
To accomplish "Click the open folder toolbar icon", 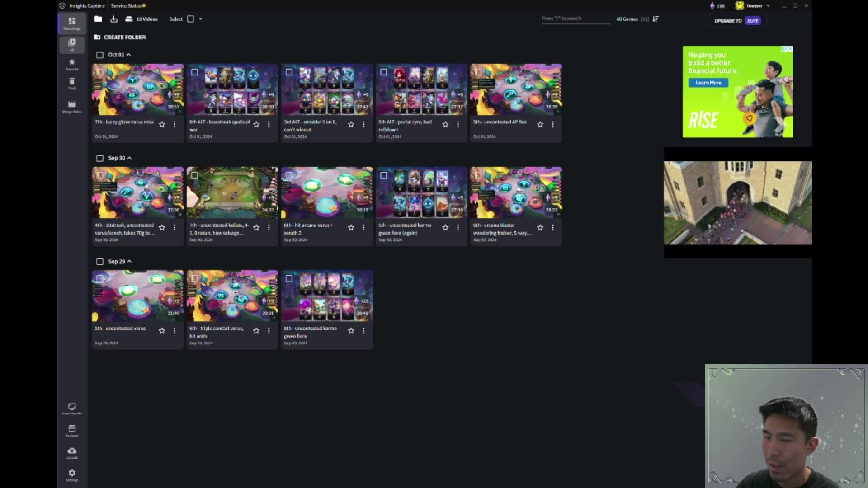I will [x=98, y=19].
